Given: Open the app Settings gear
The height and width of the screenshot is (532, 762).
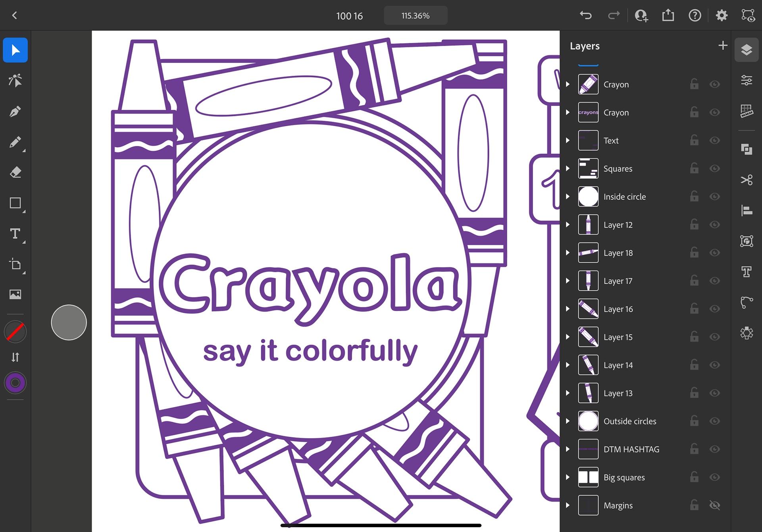Looking at the screenshot, I should pyautogui.click(x=722, y=15).
